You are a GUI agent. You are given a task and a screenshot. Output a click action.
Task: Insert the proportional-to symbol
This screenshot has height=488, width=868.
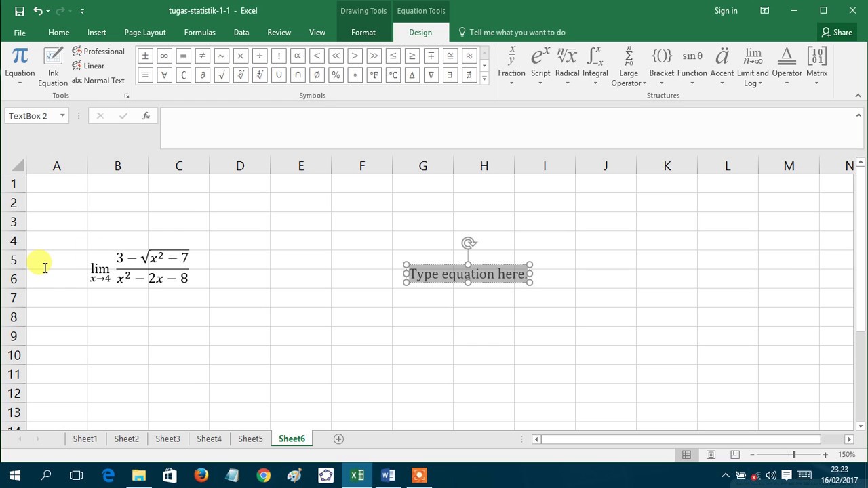coord(297,56)
